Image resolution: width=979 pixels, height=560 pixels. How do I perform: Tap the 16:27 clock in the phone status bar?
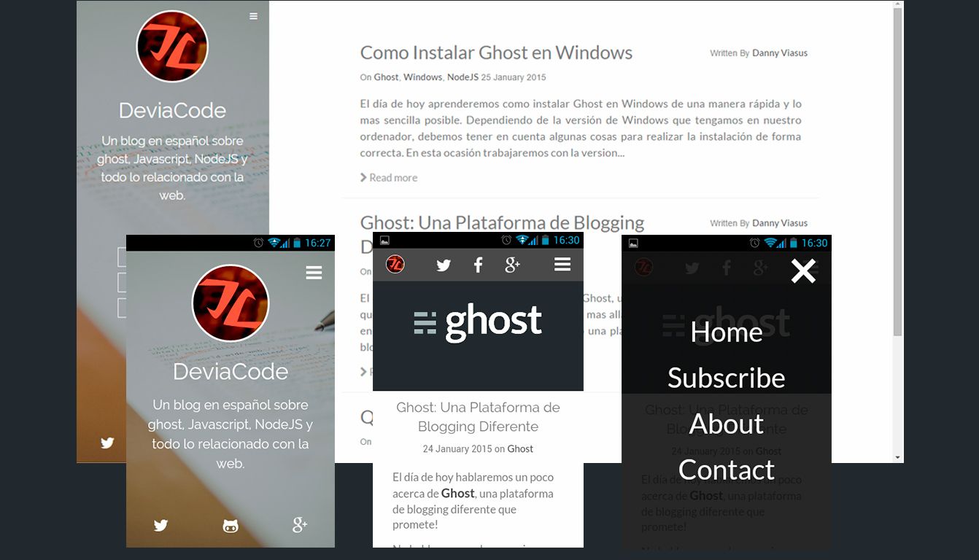point(318,243)
